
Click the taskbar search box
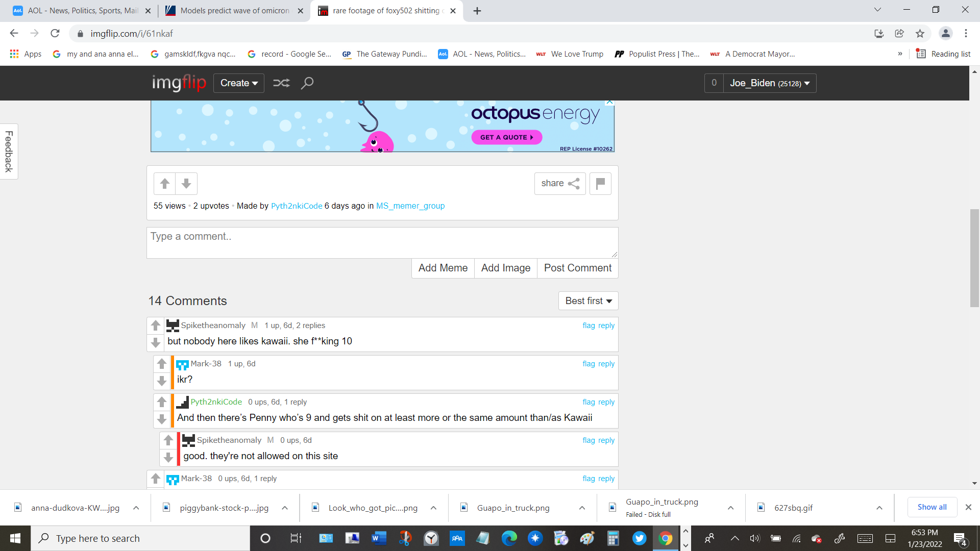(140, 538)
